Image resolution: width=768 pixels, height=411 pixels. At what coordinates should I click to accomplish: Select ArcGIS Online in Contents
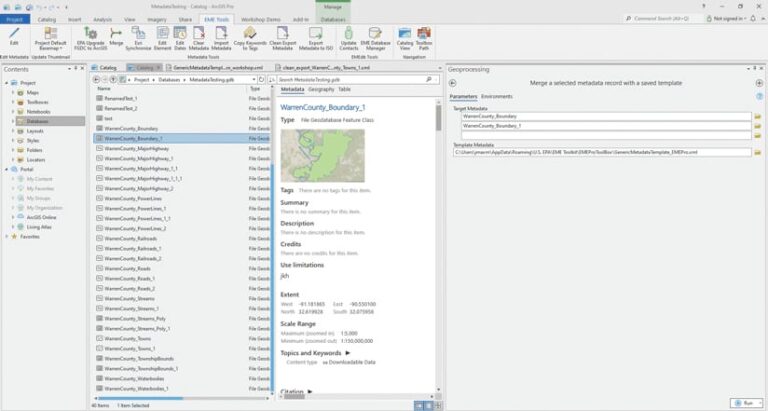coord(42,218)
